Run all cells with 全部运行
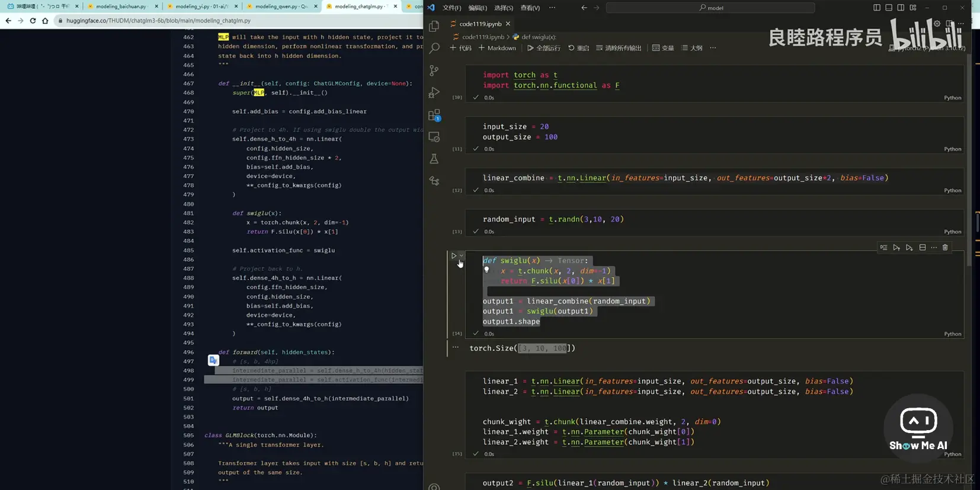Screen dimensions: 980x490 [543, 48]
